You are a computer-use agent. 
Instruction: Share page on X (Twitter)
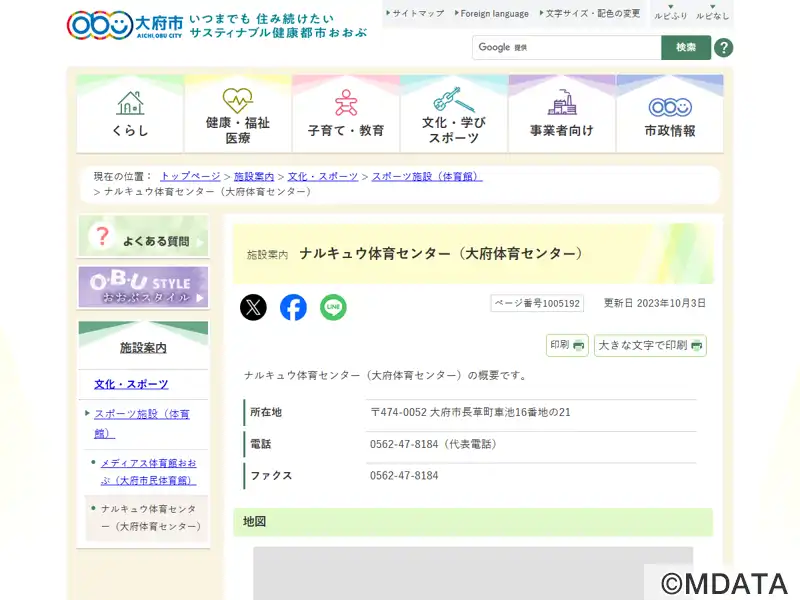[x=254, y=308]
